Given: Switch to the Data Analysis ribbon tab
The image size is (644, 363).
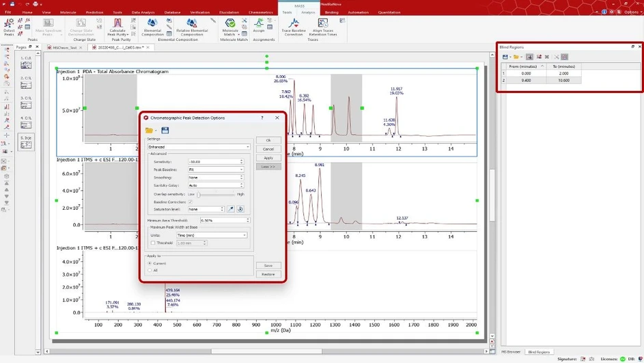Looking at the screenshot, I should pos(143,12).
